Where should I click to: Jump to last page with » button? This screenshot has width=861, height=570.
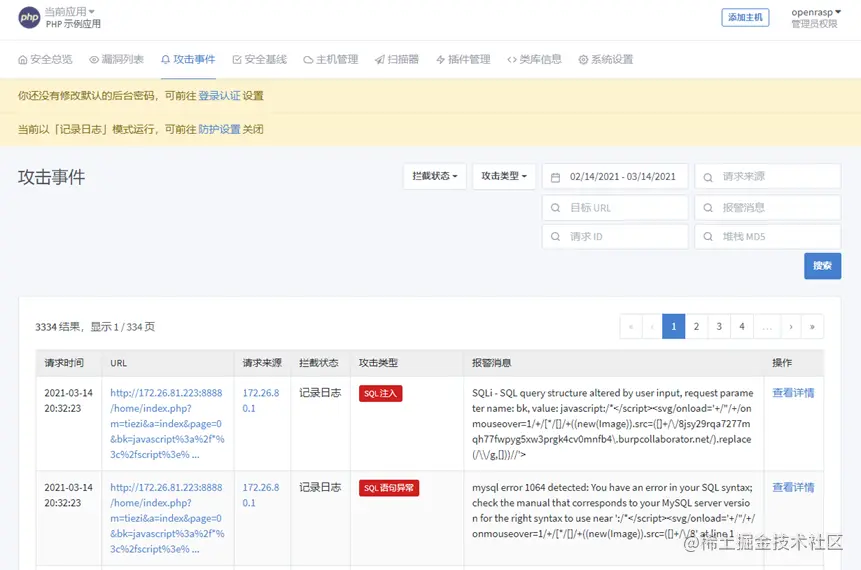coord(812,327)
